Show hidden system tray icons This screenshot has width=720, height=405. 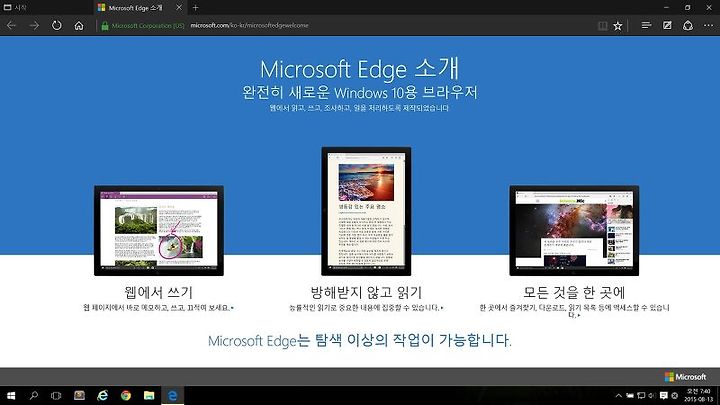pos(619,395)
